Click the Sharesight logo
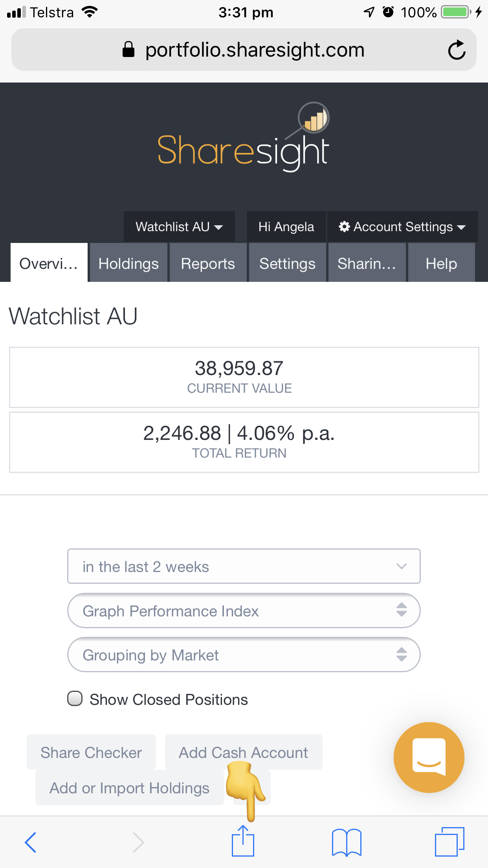The width and height of the screenshot is (488, 868). [244, 138]
